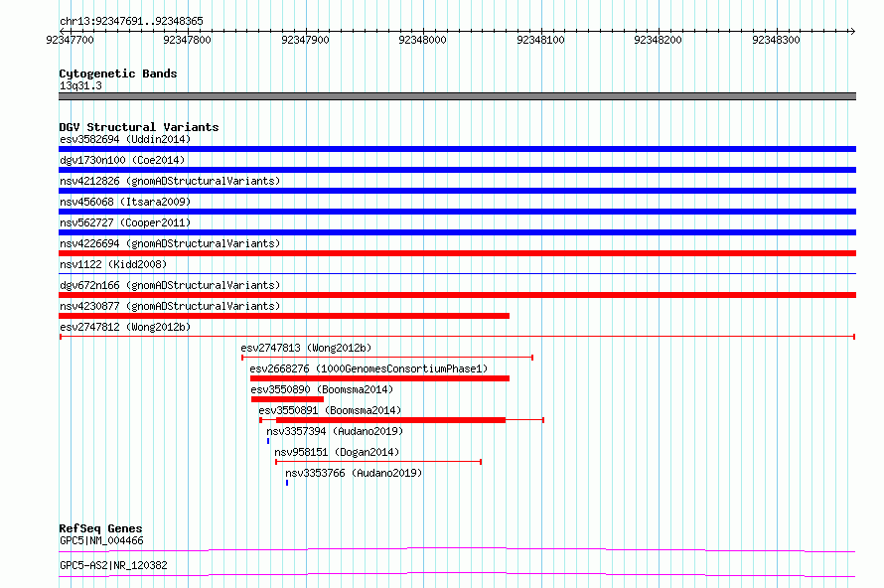Select the thin red line under esv2747812
Viewport: 884px width, 588px height.
pyautogui.click(x=457, y=337)
